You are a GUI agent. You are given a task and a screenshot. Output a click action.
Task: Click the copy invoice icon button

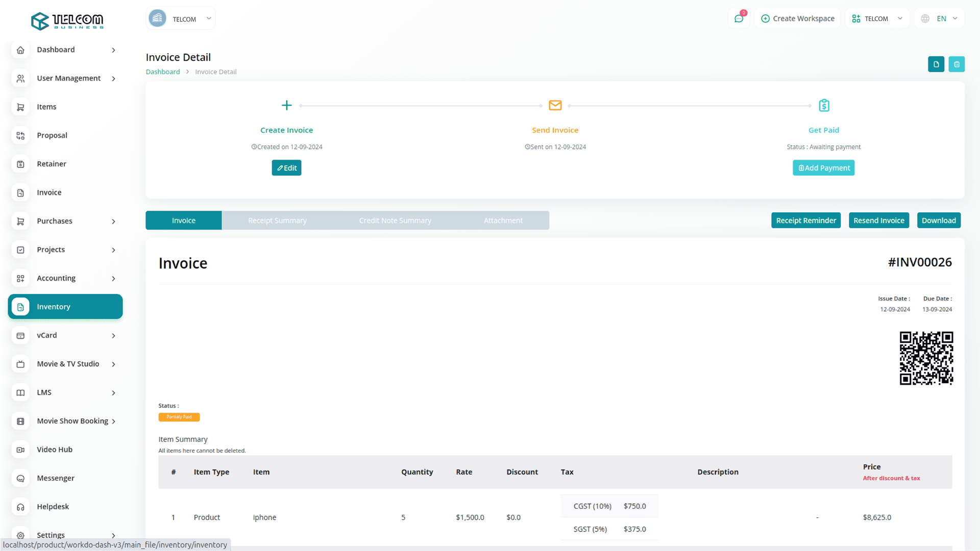click(x=936, y=64)
